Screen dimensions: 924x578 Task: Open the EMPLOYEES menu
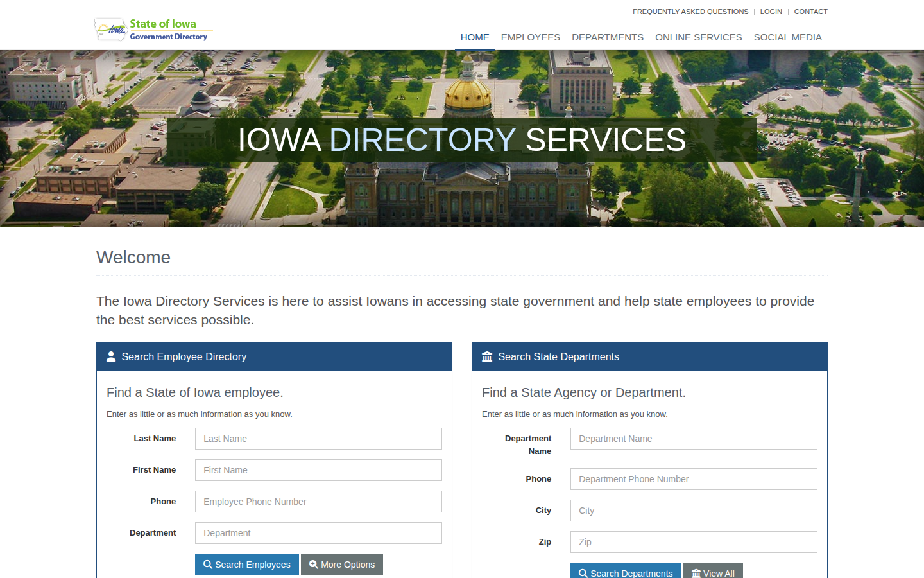click(531, 37)
